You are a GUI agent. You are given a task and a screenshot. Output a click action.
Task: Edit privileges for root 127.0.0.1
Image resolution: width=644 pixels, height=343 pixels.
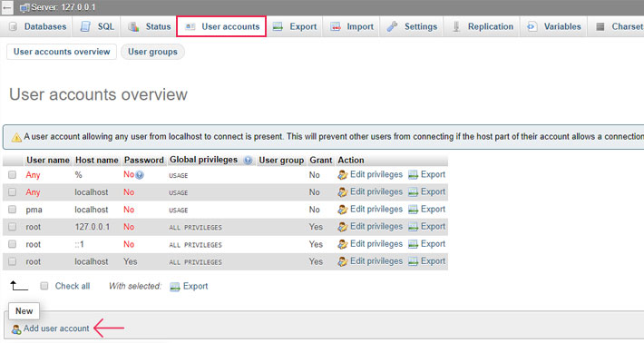pos(370,226)
